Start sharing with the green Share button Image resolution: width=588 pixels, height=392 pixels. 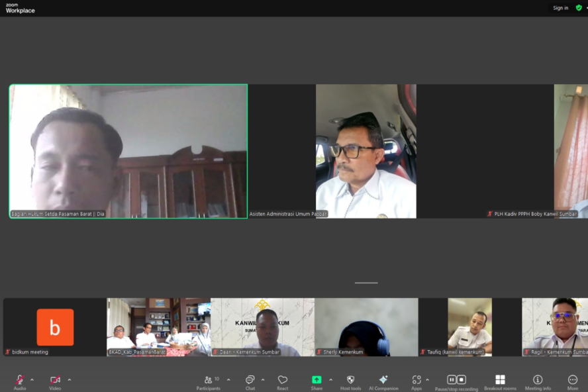(317, 380)
